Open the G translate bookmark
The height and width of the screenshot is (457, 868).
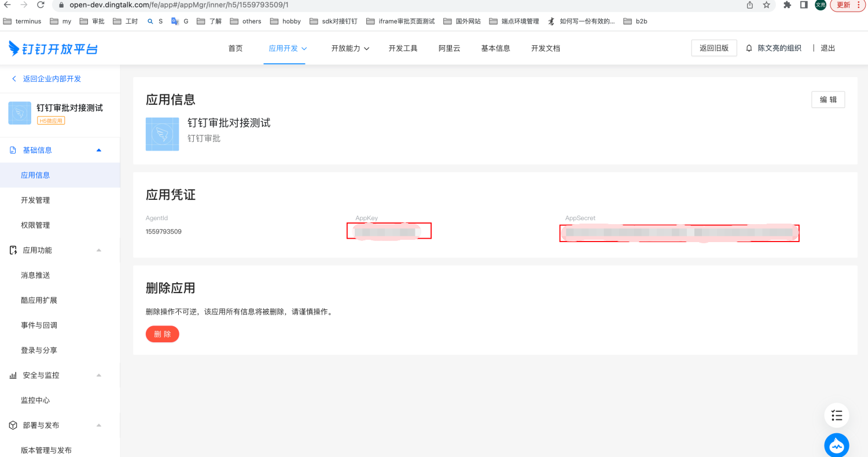click(180, 21)
